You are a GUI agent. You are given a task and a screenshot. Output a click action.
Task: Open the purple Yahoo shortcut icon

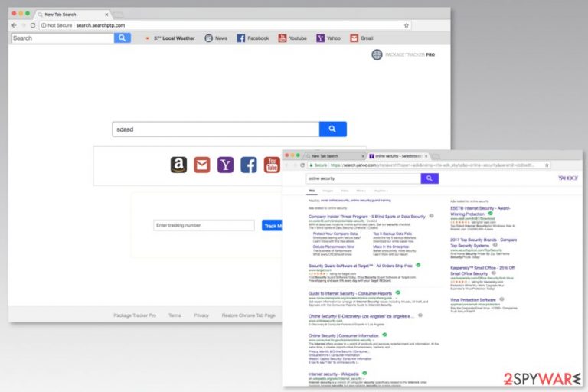pos(225,165)
